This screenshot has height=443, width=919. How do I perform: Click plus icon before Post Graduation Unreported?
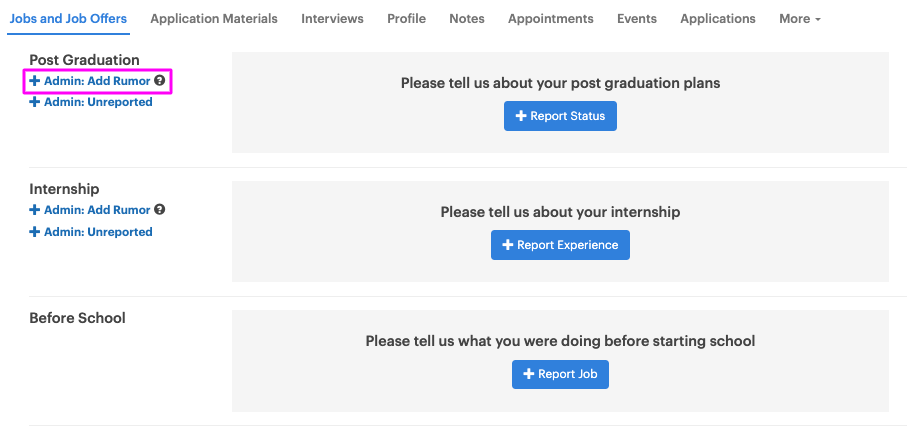(35, 102)
